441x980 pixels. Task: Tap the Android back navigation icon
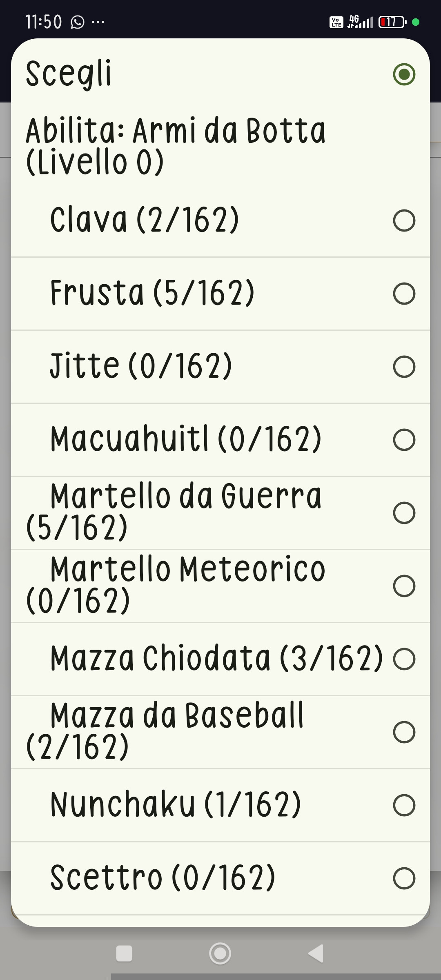(316, 953)
